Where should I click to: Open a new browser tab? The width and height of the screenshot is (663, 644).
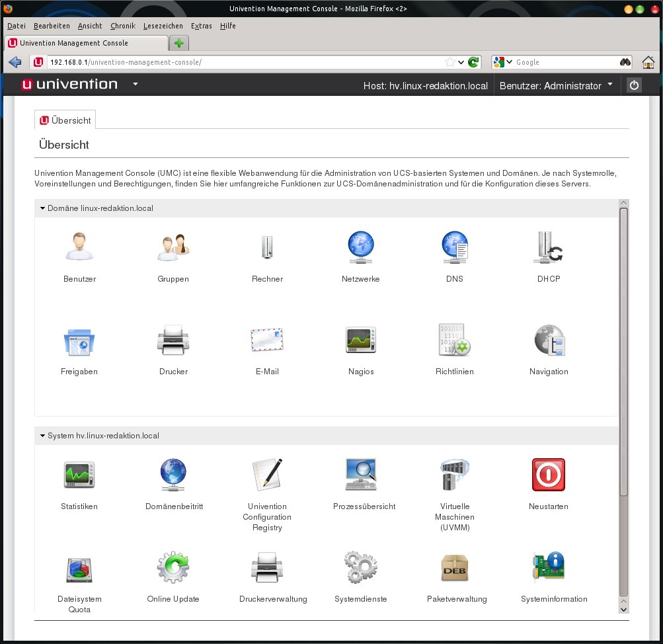click(179, 43)
